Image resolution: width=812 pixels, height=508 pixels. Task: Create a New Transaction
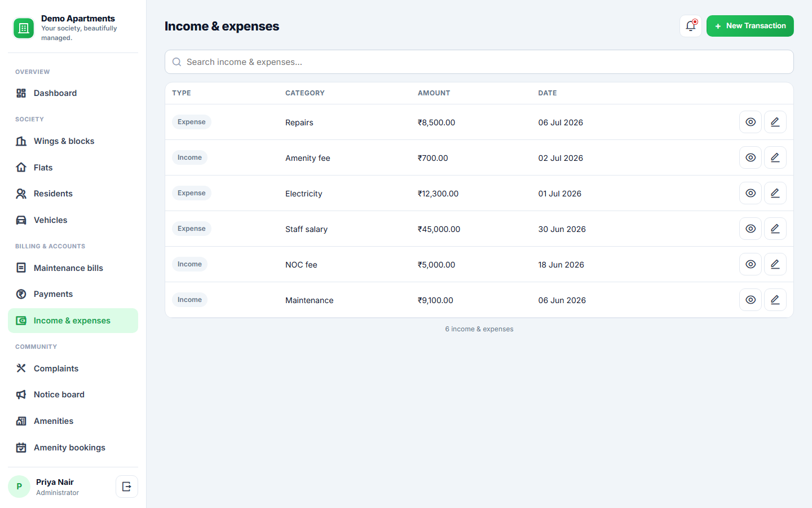(750, 26)
